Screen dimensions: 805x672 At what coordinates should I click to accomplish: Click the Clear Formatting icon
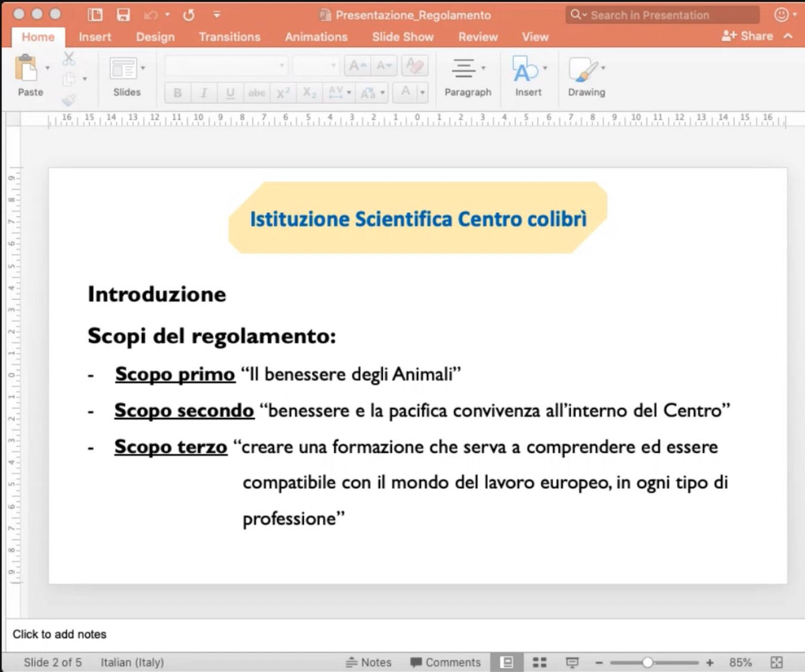414,66
